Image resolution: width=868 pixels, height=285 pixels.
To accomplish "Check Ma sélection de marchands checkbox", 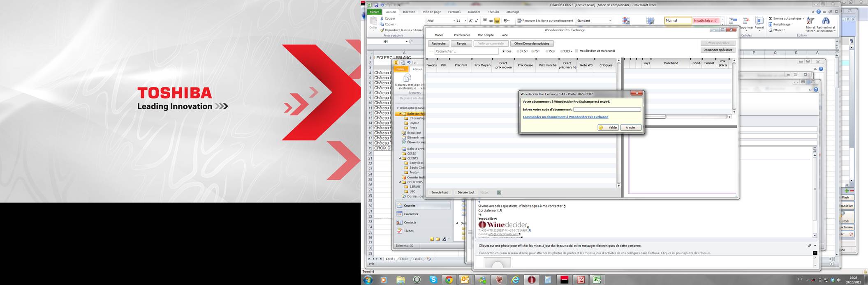I will click(x=576, y=51).
